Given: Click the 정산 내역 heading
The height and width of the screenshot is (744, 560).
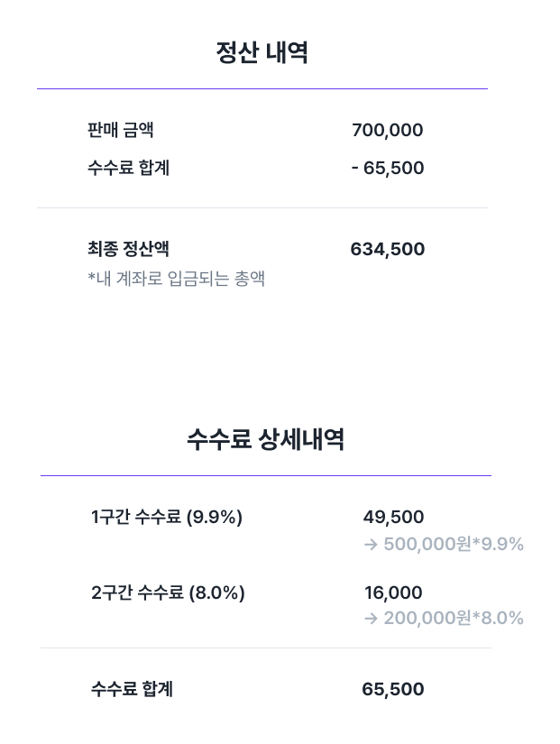Looking at the screenshot, I should (262, 52).
